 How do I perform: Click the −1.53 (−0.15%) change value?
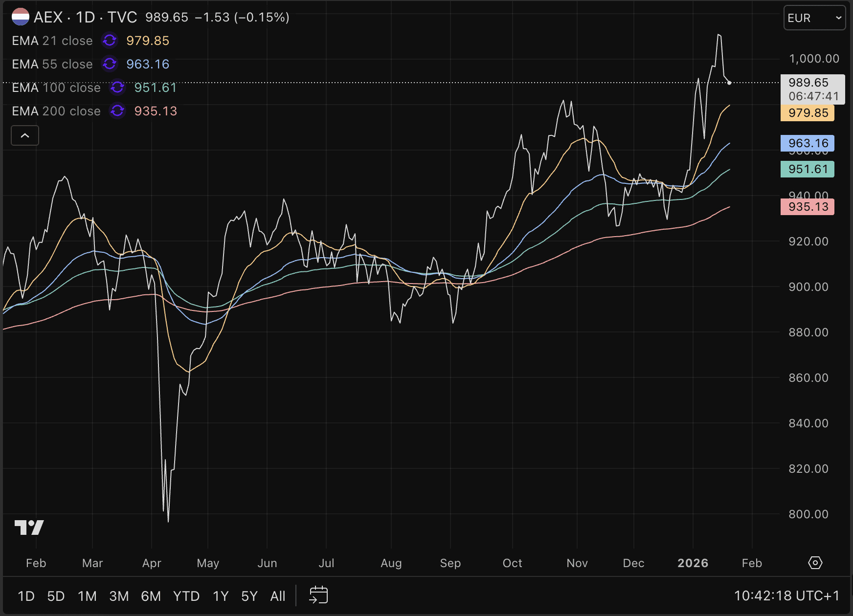242,17
